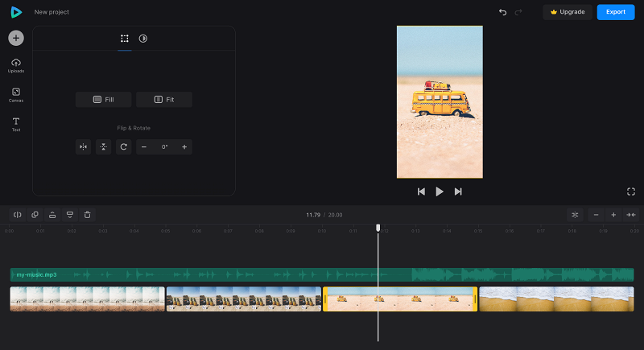This screenshot has height=350, width=644.
Task: Delete the selected clip
Action: [x=87, y=215]
